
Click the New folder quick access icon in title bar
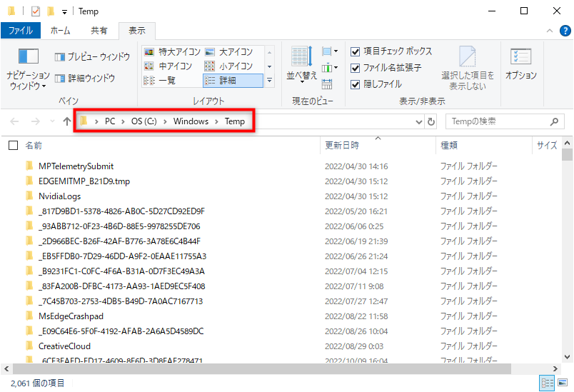pyautogui.click(x=51, y=11)
